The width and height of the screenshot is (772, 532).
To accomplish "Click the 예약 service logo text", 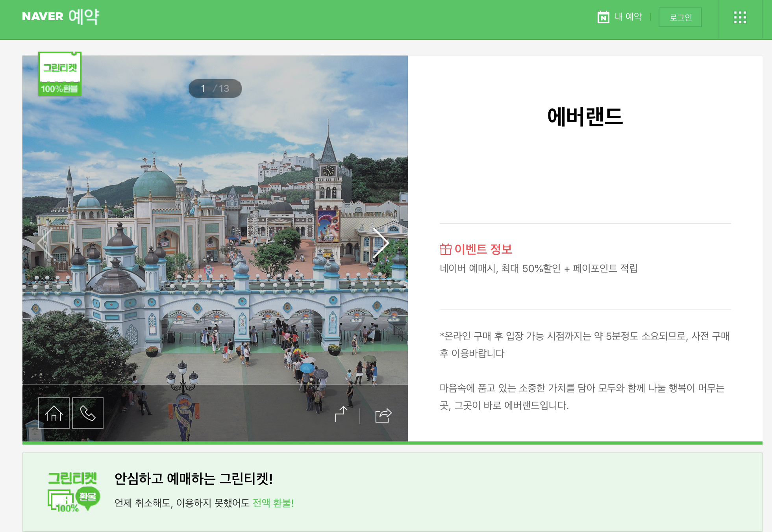I will (83, 17).
